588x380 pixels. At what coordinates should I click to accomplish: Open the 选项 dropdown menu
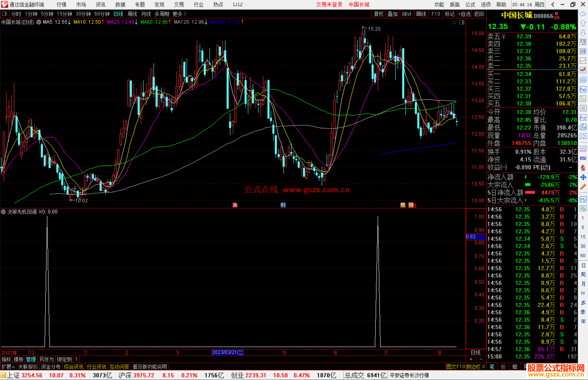[486, 4]
